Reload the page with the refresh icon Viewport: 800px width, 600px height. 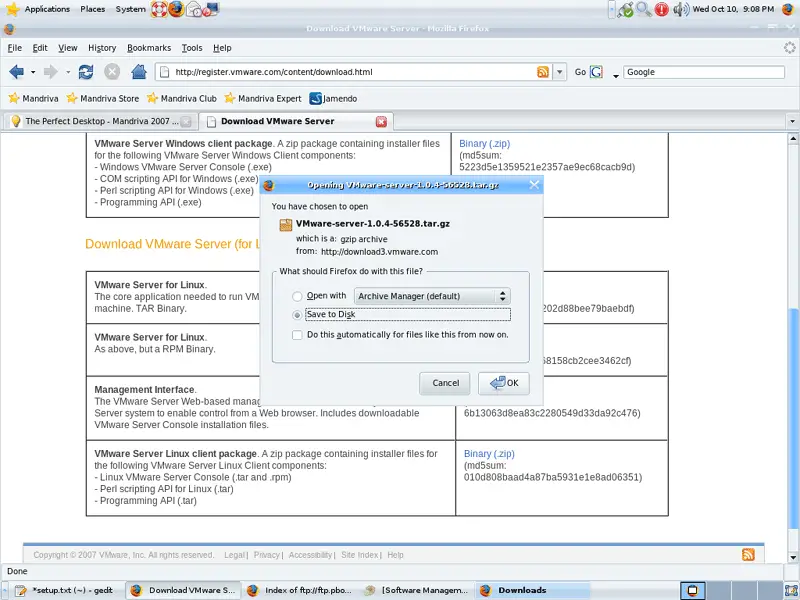pos(86,72)
